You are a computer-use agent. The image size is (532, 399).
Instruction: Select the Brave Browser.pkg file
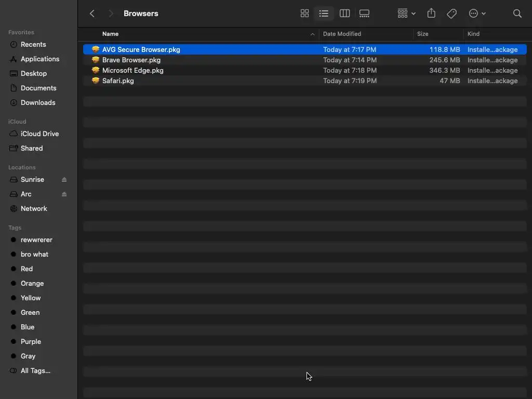(x=304, y=60)
